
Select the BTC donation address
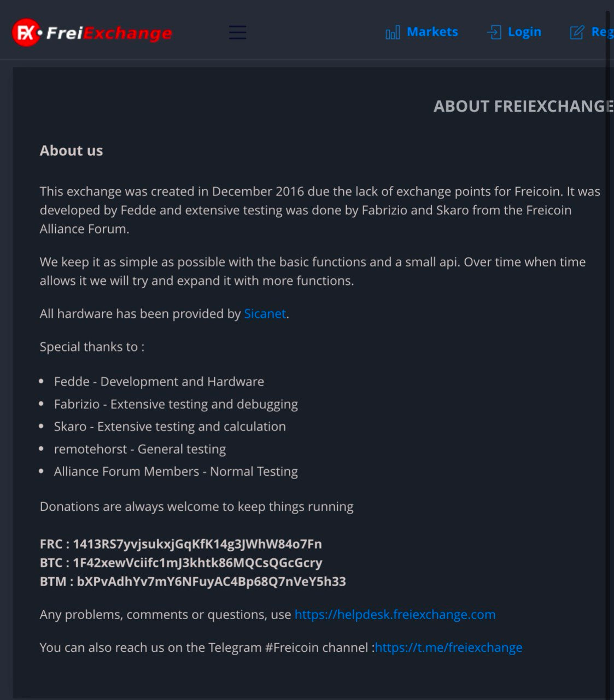180,563
